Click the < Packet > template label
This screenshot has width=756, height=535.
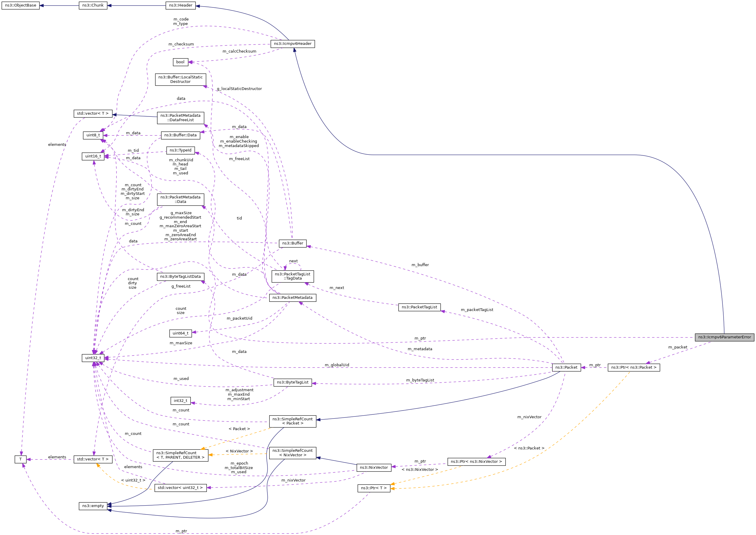point(239,429)
